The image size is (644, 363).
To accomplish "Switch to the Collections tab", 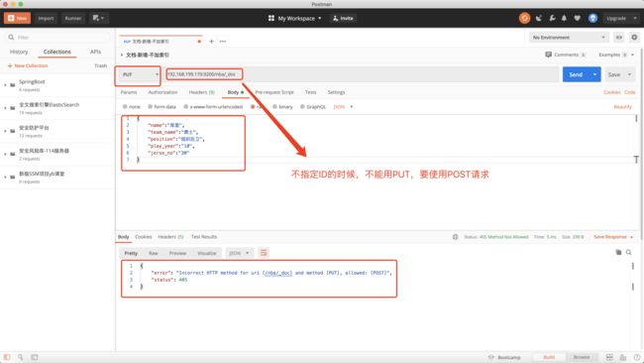I will (x=57, y=52).
